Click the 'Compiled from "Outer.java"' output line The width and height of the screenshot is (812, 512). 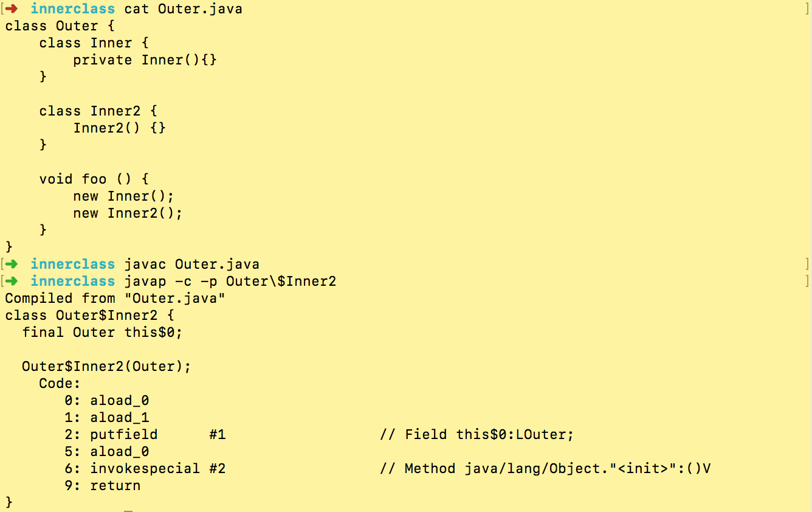click(x=115, y=298)
